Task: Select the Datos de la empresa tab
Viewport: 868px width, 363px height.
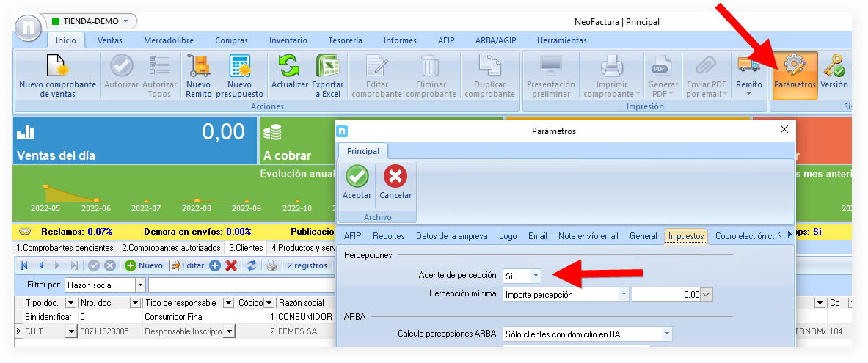Action: coord(451,236)
